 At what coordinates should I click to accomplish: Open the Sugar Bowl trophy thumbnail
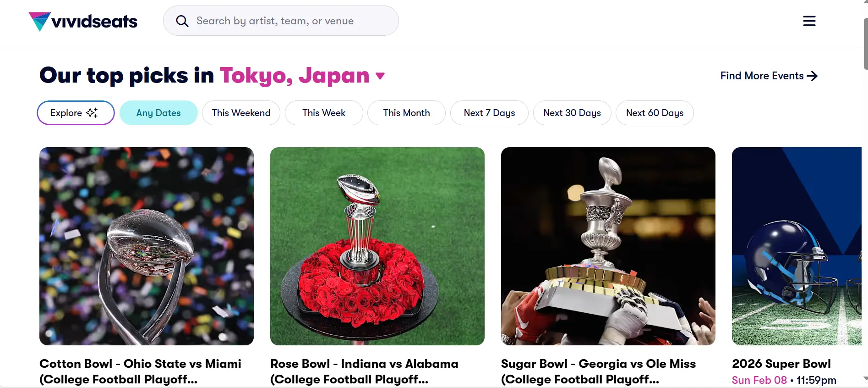point(608,246)
